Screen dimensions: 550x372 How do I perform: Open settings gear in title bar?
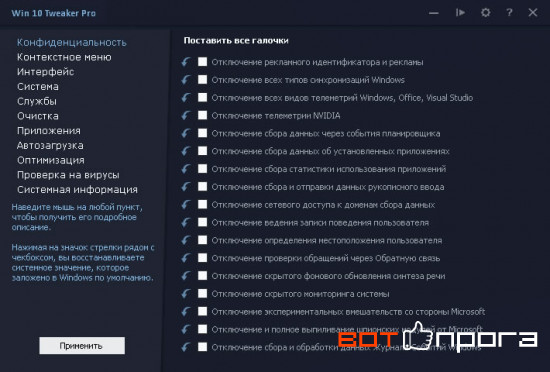pos(485,13)
